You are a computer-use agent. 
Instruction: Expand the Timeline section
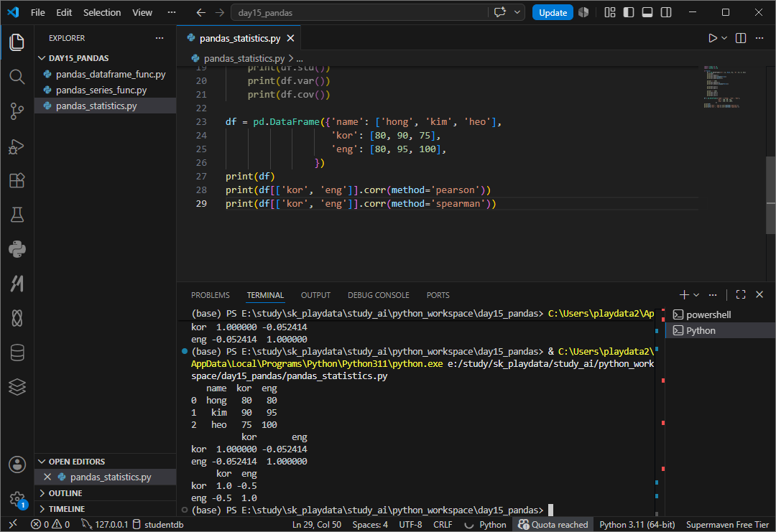click(66, 509)
